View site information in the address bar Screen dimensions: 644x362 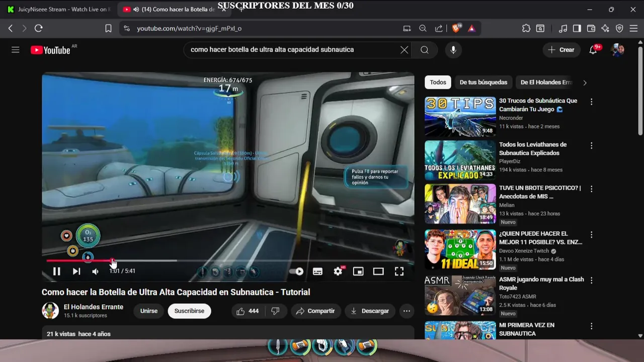click(x=126, y=29)
